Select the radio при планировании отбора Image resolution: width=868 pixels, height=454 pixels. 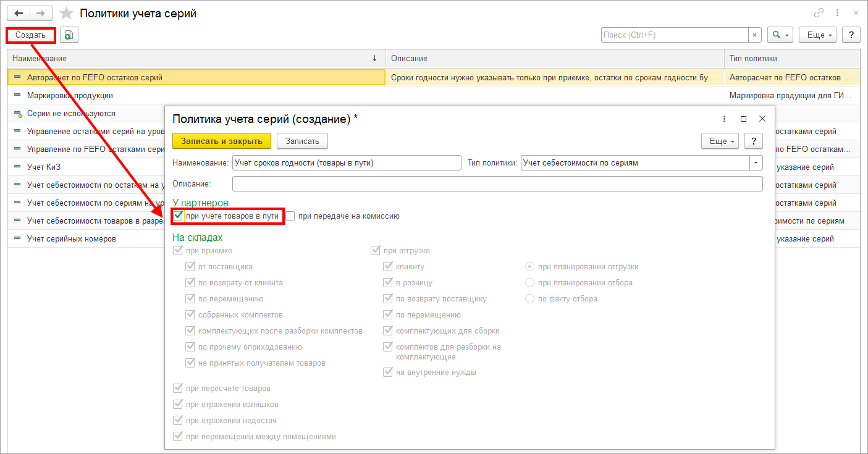coord(529,283)
